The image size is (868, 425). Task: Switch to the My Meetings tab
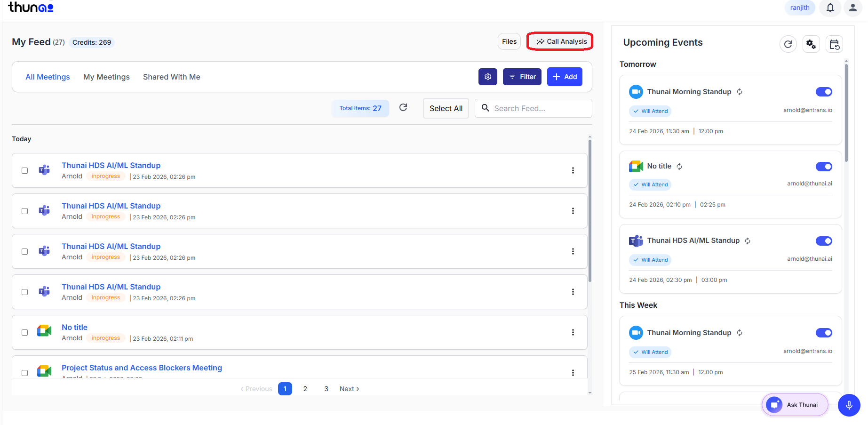point(106,77)
